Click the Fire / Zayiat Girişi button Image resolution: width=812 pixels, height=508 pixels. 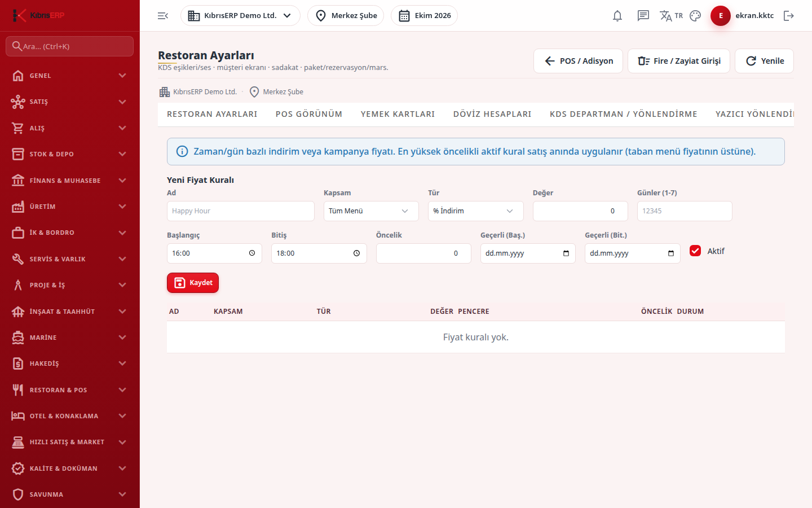[679, 61]
